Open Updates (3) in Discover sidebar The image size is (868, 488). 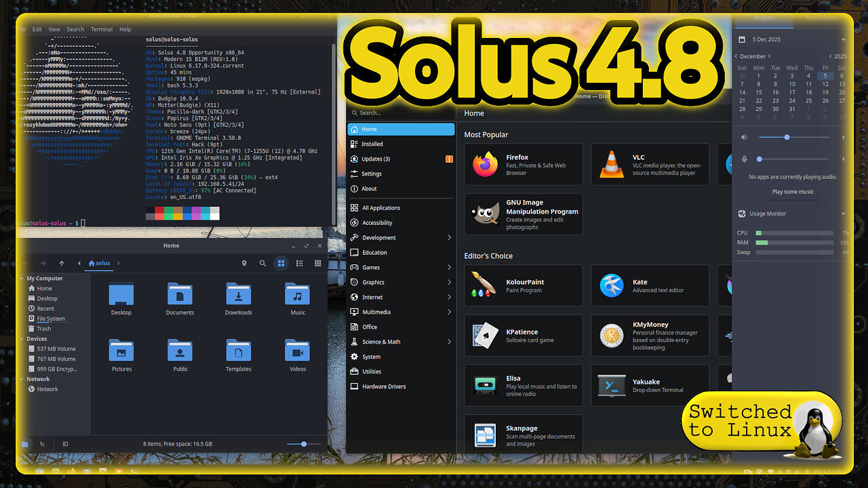(401, 159)
